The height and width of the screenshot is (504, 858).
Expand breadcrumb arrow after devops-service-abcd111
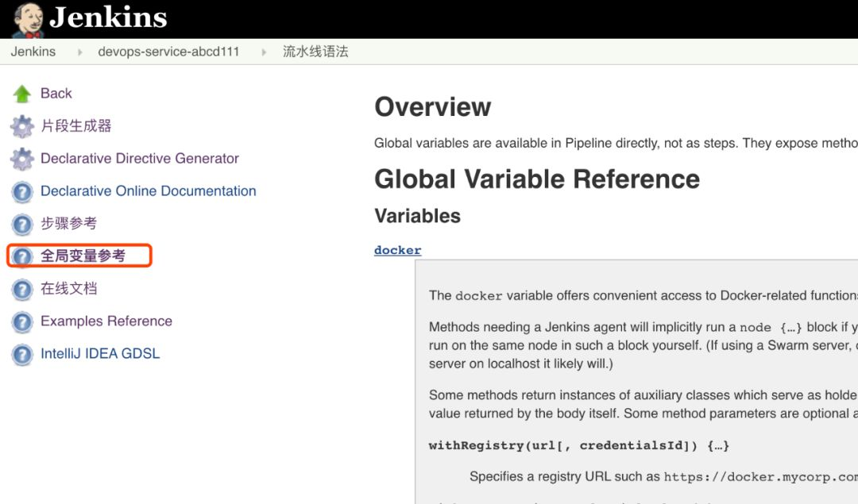[x=264, y=52]
